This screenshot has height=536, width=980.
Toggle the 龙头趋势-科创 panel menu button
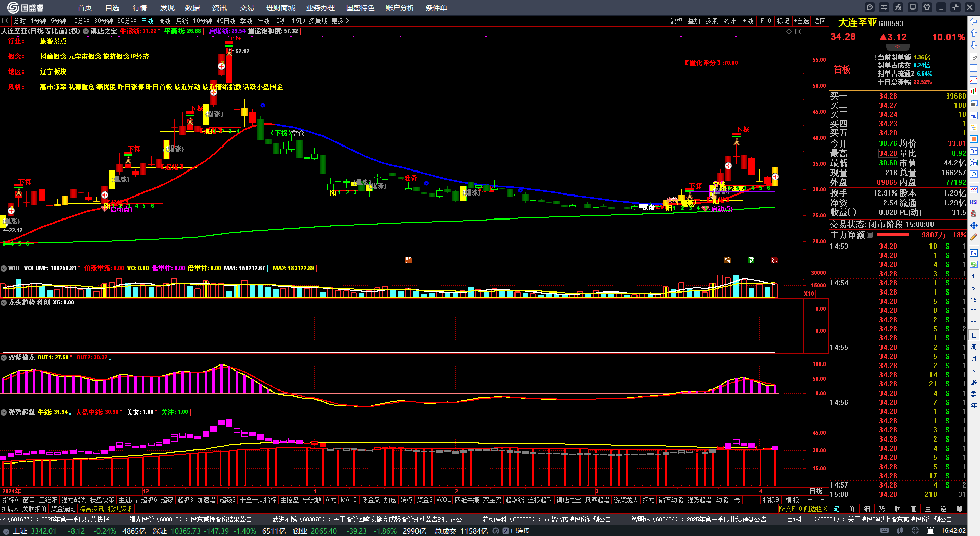point(3,302)
